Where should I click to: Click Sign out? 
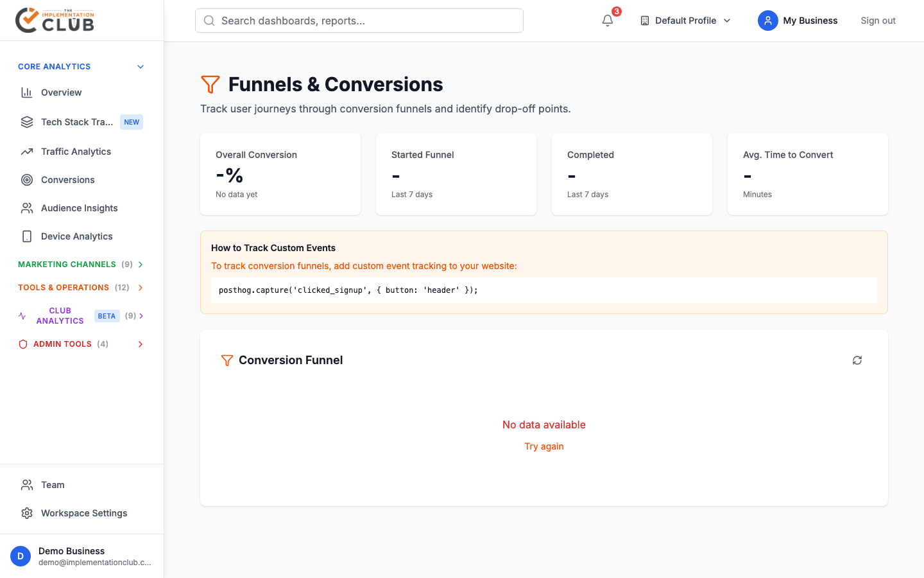878,21
